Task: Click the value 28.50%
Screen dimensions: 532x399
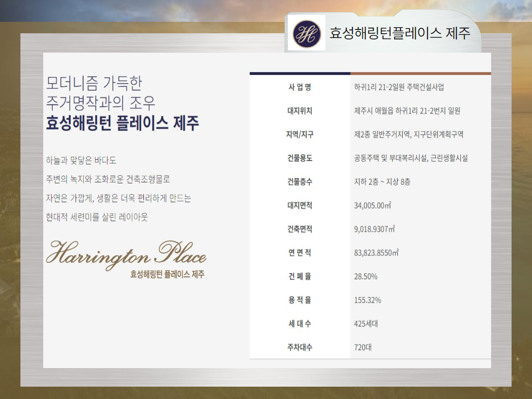Action: 366,276
